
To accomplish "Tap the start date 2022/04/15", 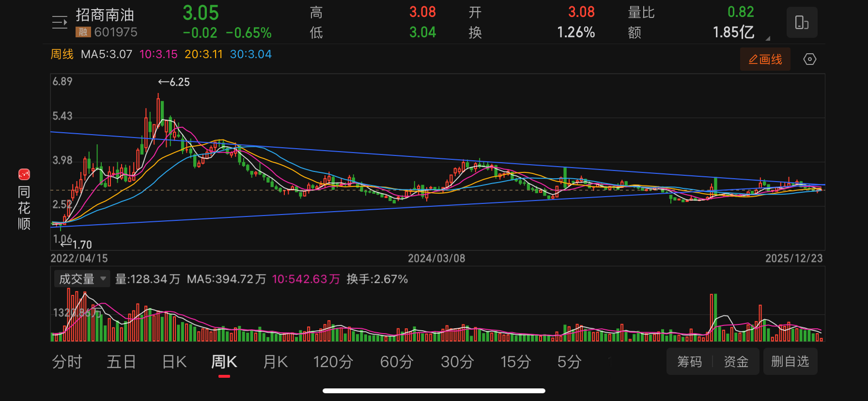I will [x=79, y=258].
